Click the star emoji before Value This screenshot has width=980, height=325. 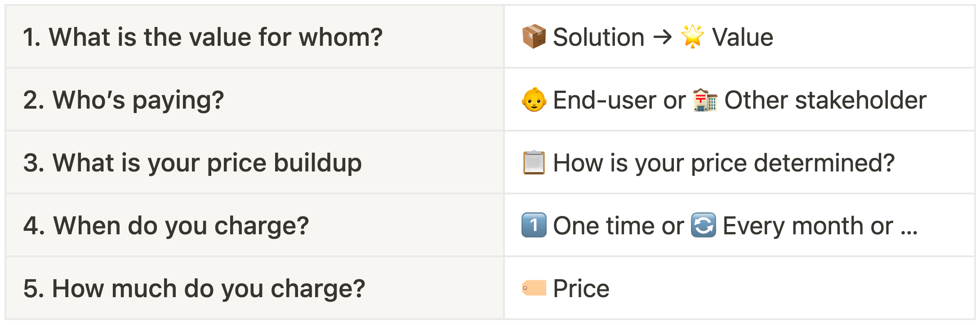coord(693,37)
